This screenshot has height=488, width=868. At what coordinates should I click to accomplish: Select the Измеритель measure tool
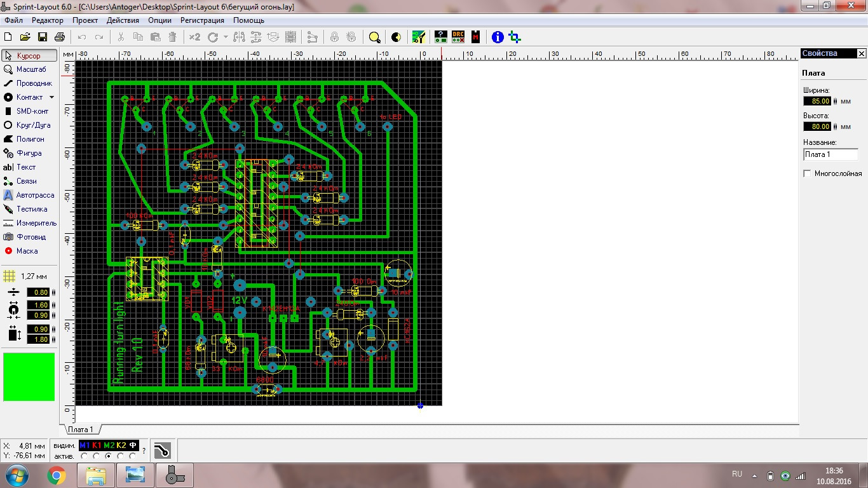[x=29, y=223]
